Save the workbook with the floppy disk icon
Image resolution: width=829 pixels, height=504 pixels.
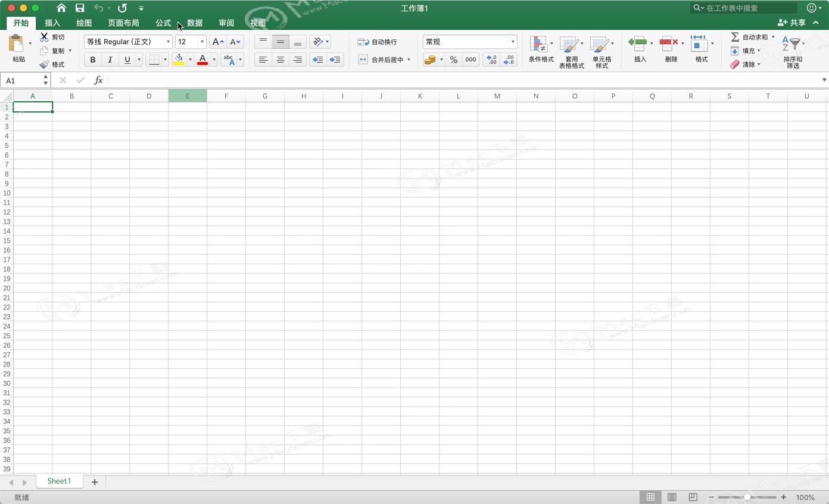(80, 8)
